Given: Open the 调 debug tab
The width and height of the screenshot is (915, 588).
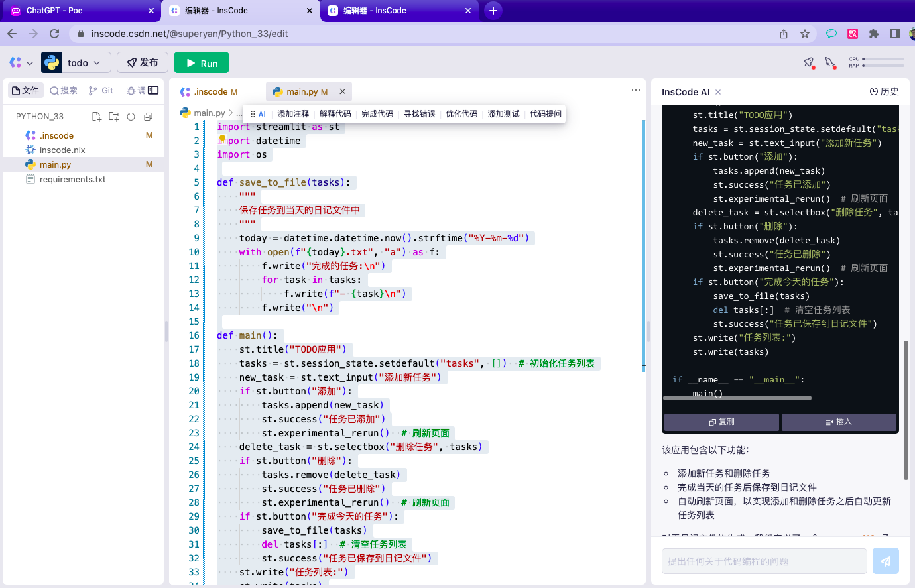Looking at the screenshot, I should coord(136,91).
